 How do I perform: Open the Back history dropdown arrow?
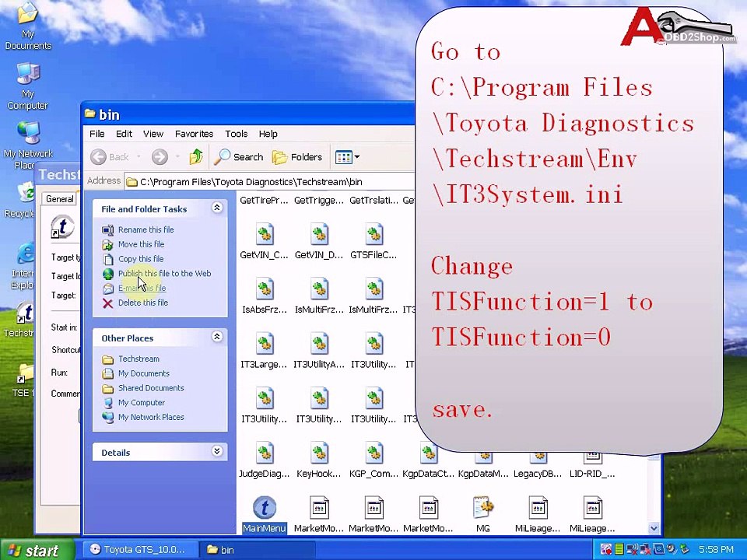(x=139, y=156)
